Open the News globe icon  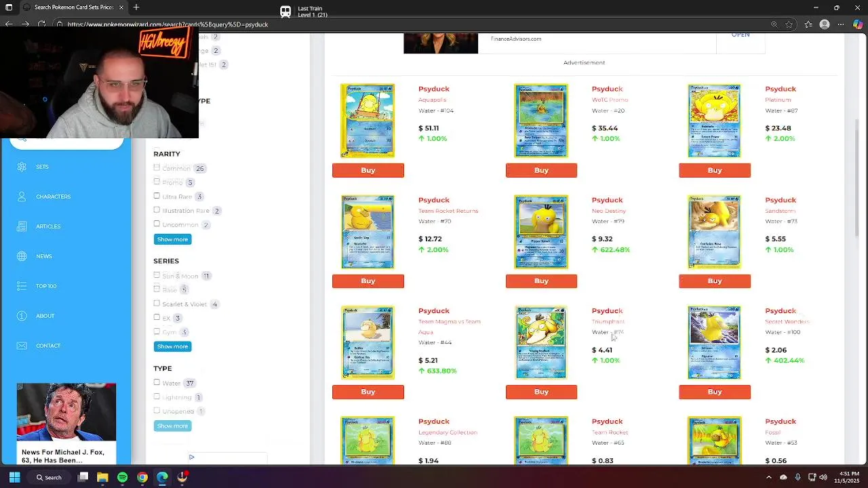click(x=22, y=256)
